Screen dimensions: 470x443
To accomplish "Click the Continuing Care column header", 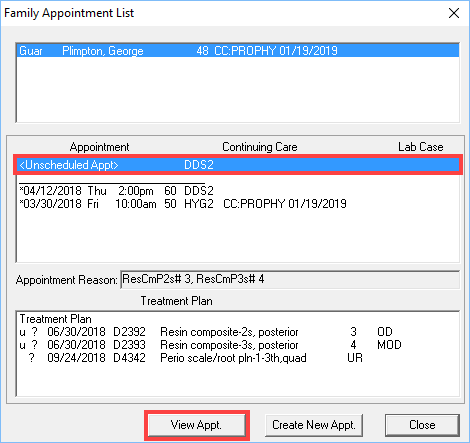I will click(x=260, y=147).
